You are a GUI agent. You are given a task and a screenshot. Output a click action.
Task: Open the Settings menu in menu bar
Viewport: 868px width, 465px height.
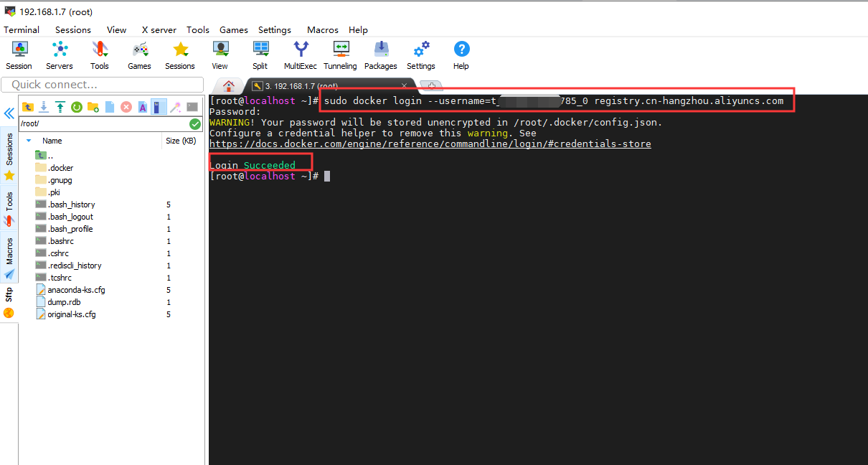(275, 30)
